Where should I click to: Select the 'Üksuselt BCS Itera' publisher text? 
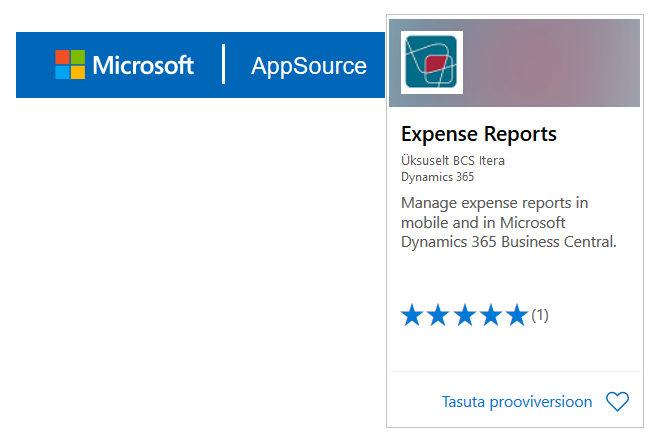click(453, 160)
